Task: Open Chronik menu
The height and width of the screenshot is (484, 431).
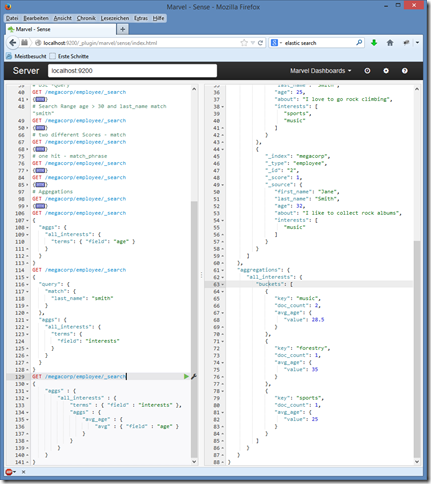Action: tap(86, 18)
